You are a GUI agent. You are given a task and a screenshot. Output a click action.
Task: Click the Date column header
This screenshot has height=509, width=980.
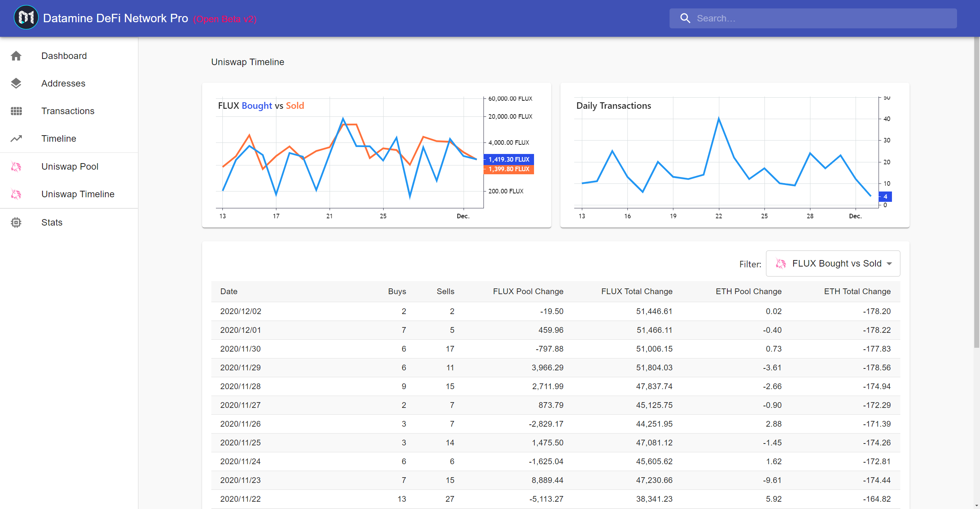[x=229, y=291]
